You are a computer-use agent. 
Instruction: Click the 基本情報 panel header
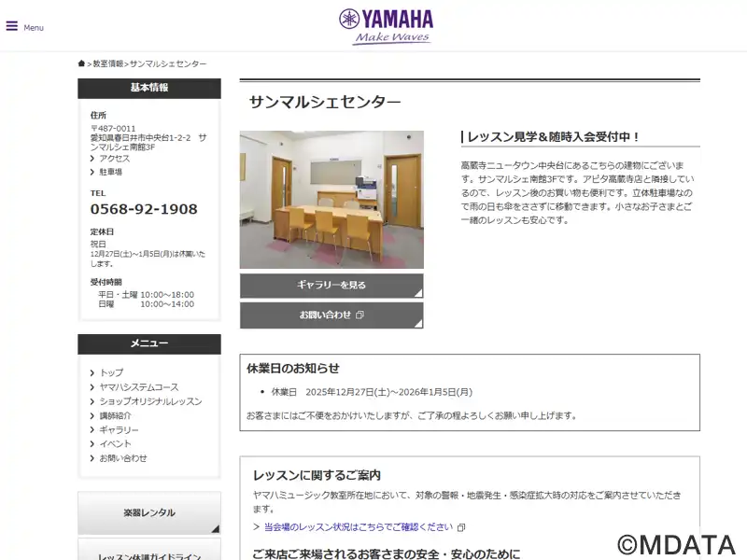[149, 88]
